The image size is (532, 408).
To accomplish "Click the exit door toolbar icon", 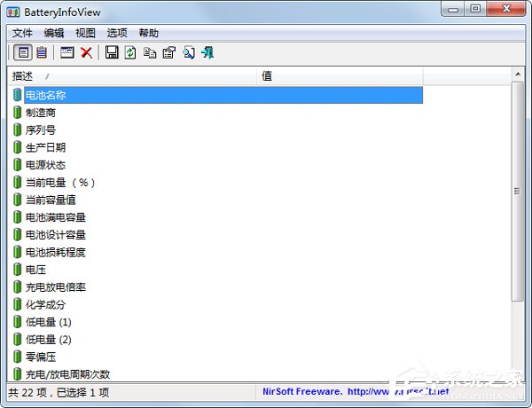I will click(x=207, y=53).
